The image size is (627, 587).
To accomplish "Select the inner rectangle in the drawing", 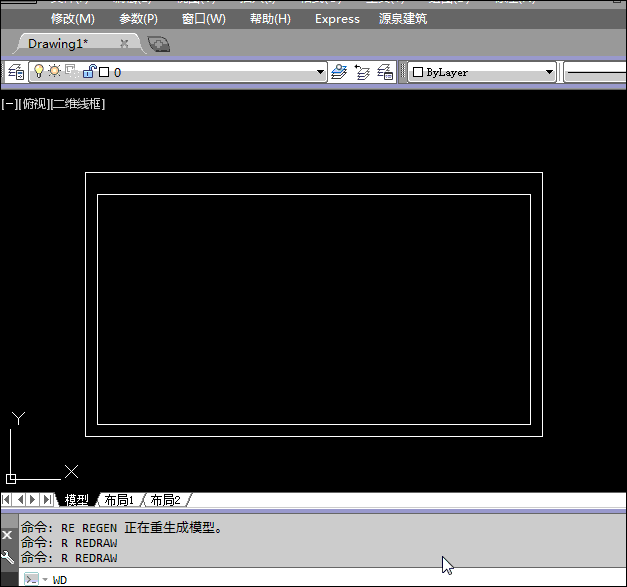I will point(314,195).
